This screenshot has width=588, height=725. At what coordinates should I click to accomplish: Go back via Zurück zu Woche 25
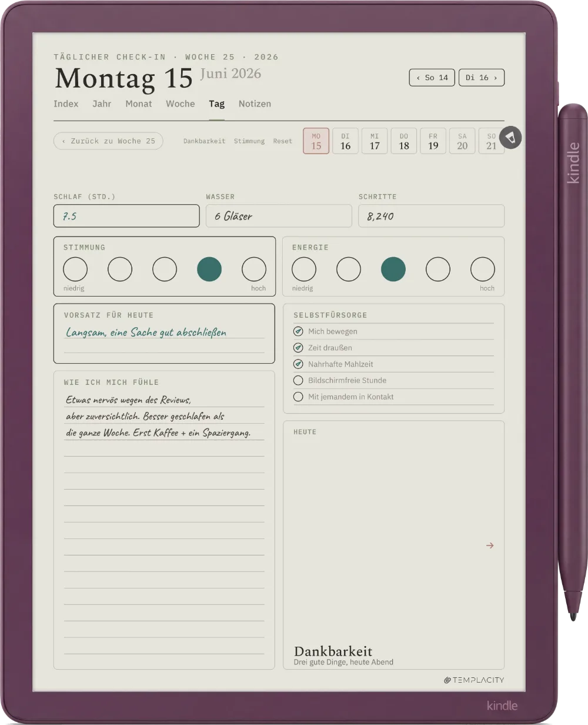[108, 141]
